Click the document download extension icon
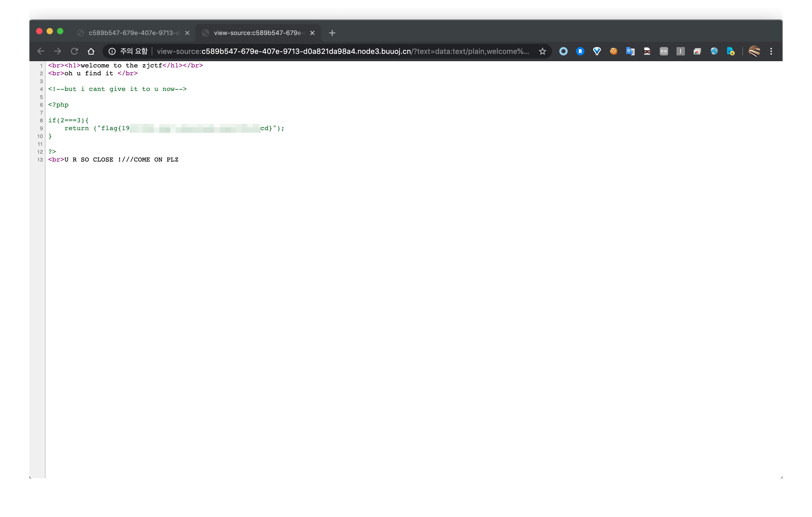This screenshot has height=517, width=812. [x=730, y=51]
